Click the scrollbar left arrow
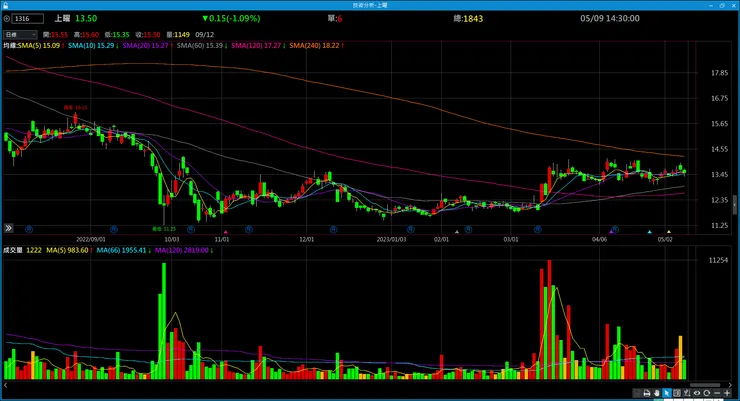 pos(6,385)
